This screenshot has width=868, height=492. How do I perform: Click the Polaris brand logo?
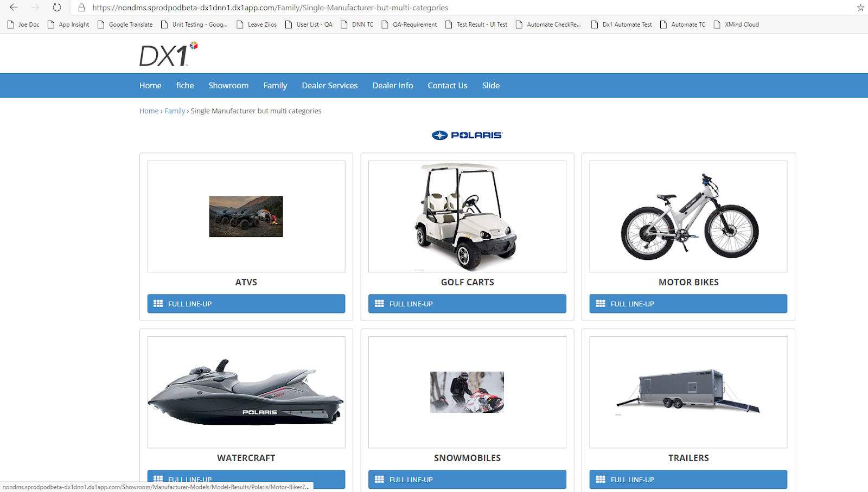(x=467, y=135)
